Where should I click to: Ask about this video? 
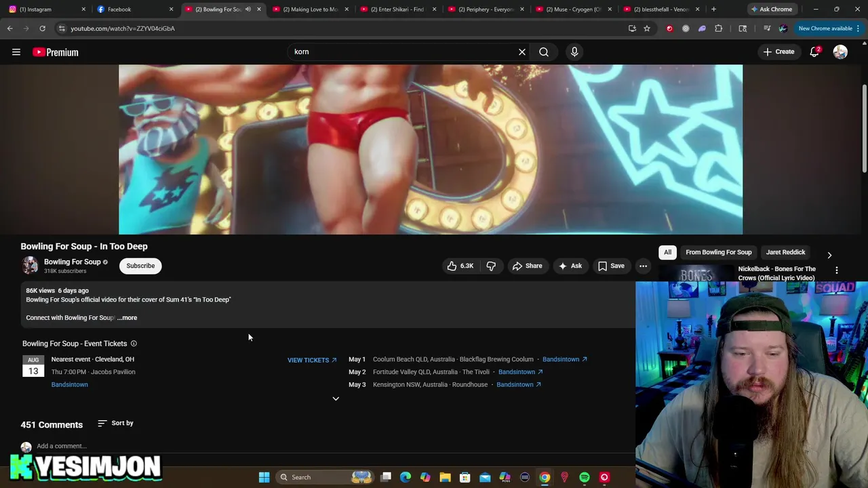click(570, 266)
